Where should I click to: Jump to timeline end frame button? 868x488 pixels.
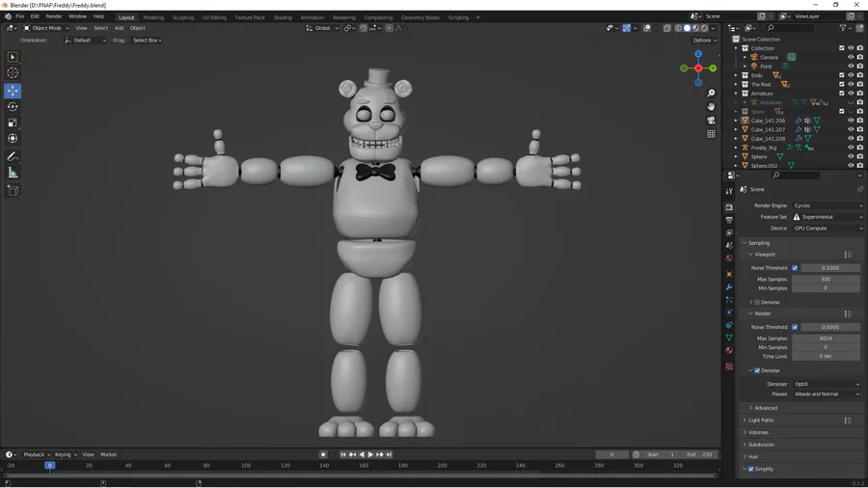(x=390, y=455)
